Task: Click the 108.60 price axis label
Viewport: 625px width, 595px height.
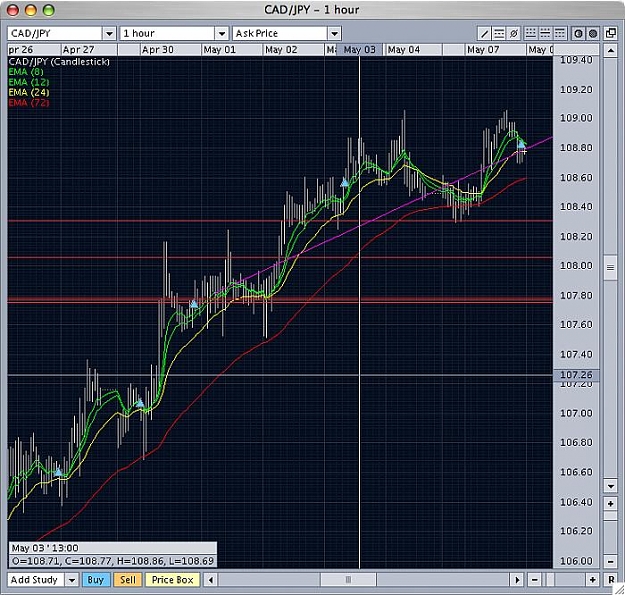Action: [x=576, y=178]
